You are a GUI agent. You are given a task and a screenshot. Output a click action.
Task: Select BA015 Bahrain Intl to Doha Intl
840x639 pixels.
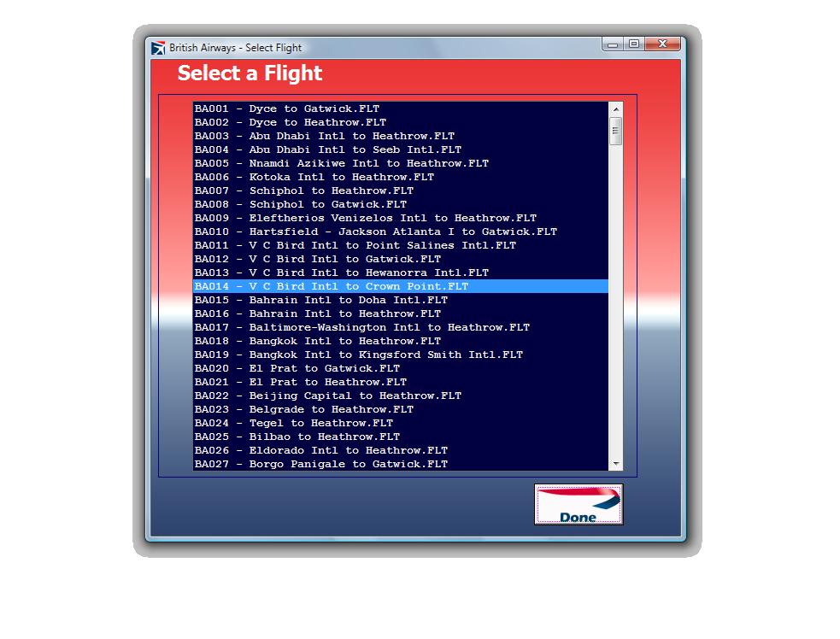click(401, 300)
